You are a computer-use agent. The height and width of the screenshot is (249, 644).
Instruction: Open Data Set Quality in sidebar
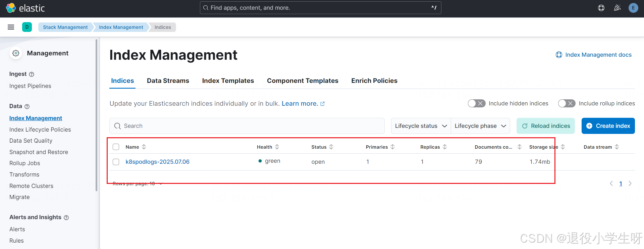click(31, 141)
